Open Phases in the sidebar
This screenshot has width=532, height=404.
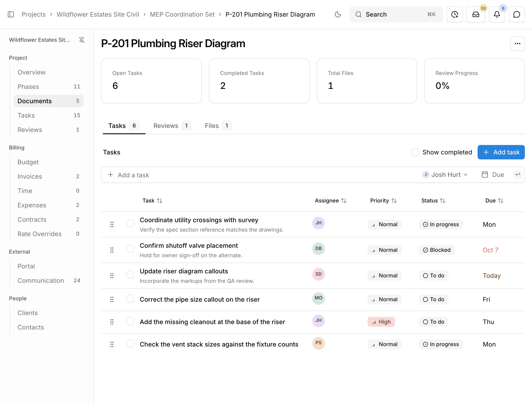[49, 87]
